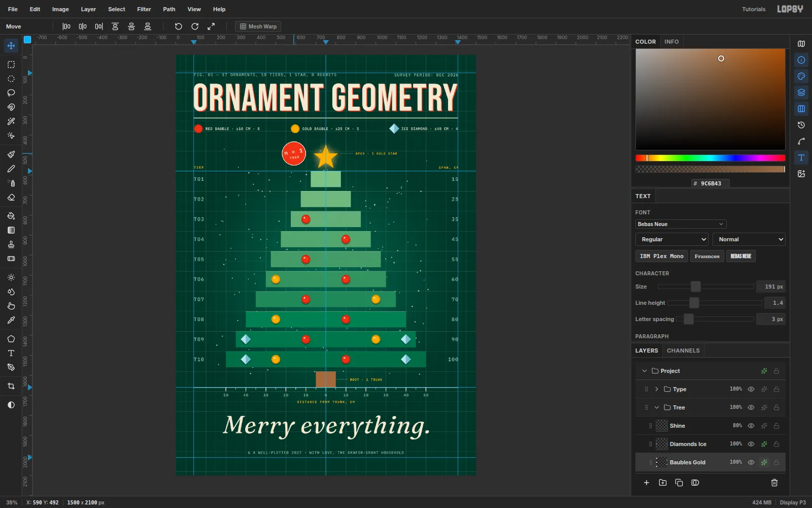Select the Paint Bucket tool
This screenshot has height=508, width=812.
click(11, 216)
